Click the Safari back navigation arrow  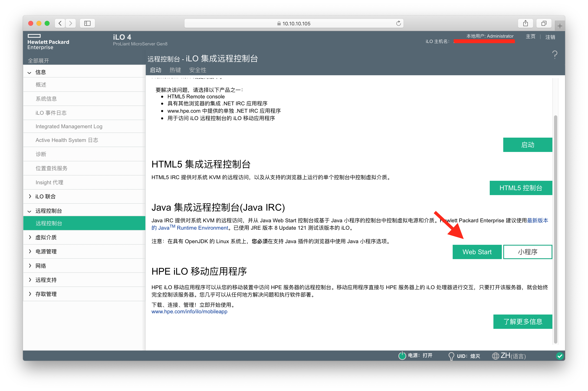[60, 23]
